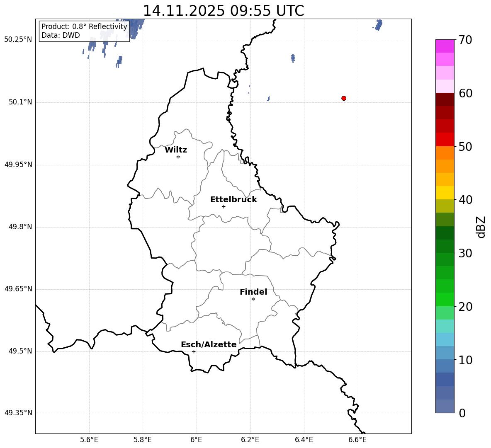Click the colorbar tick label 20
Viewport: 491px width, 448px height.
pos(465,307)
